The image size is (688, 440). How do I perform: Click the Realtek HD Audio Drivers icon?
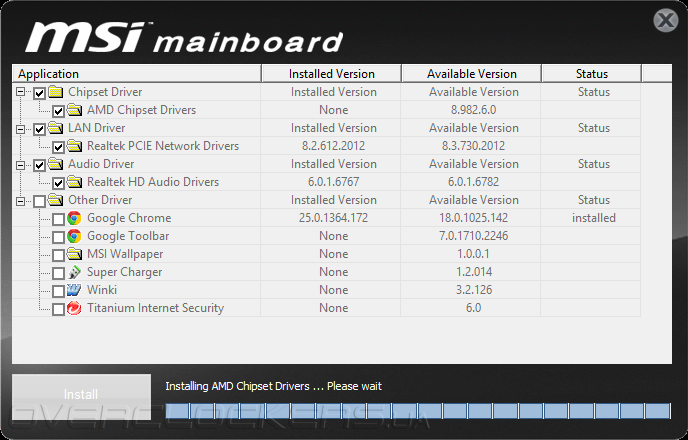point(74,182)
